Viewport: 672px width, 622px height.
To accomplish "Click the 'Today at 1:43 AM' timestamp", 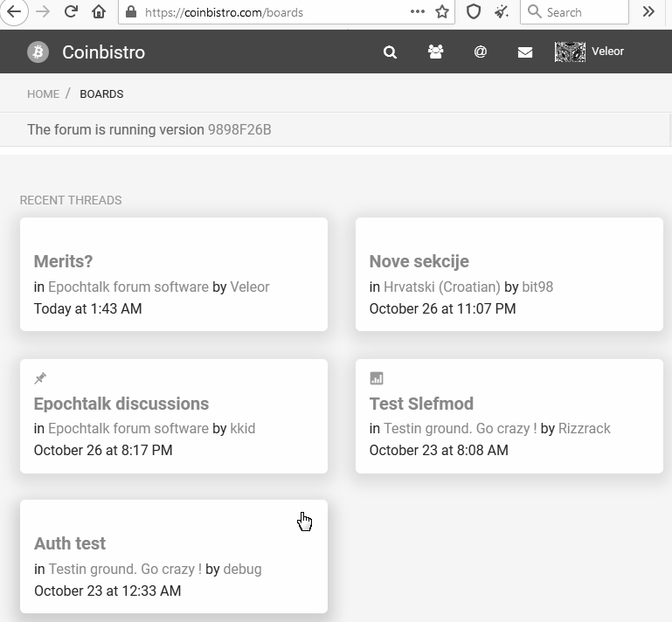I will click(88, 308).
